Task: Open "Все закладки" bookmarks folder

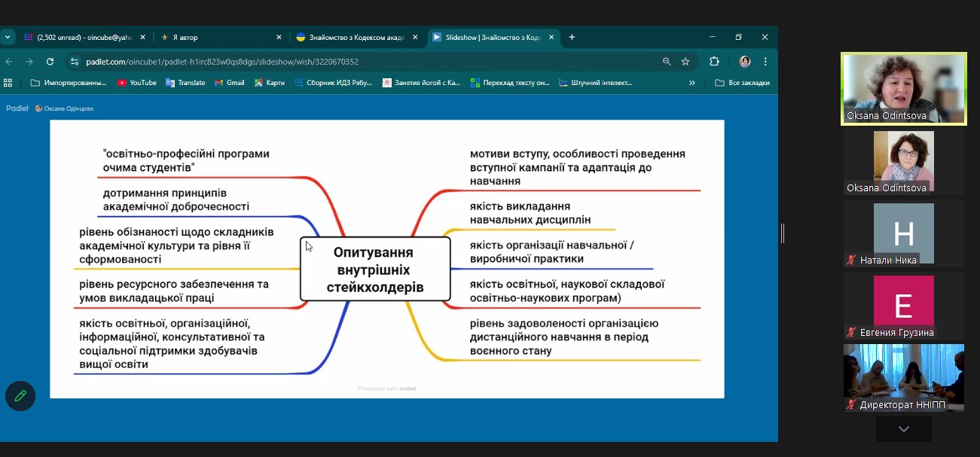Action: pos(742,83)
